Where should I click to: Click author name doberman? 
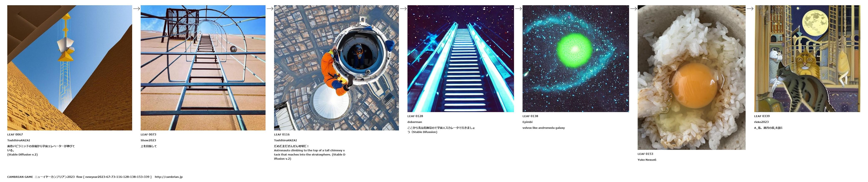point(415,122)
